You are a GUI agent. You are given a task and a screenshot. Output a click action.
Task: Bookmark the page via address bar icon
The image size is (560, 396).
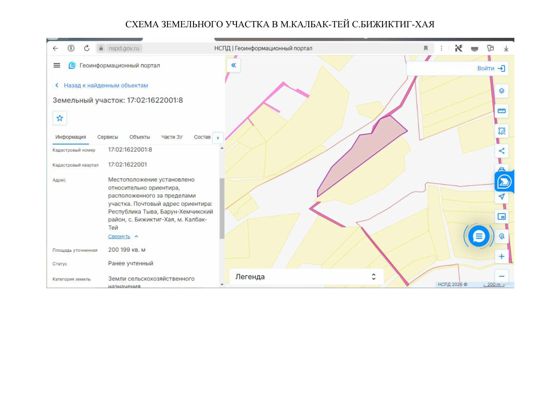[426, 48]
